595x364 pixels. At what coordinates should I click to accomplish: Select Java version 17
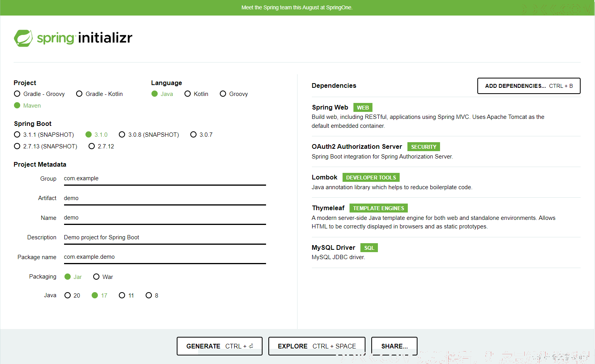coord(99,296)
